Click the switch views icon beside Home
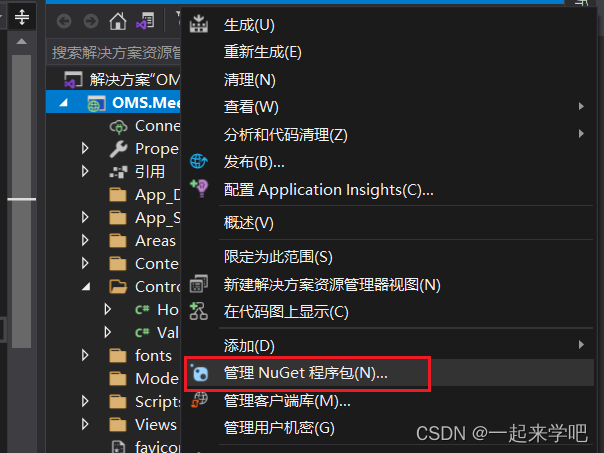 click(145, 21)
